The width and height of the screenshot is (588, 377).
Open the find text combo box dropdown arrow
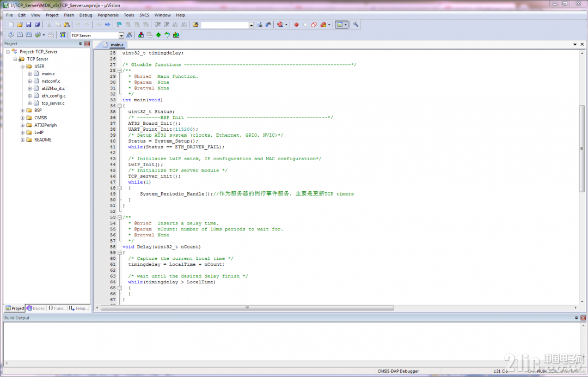pyautogui.click(x=251, y=25)
